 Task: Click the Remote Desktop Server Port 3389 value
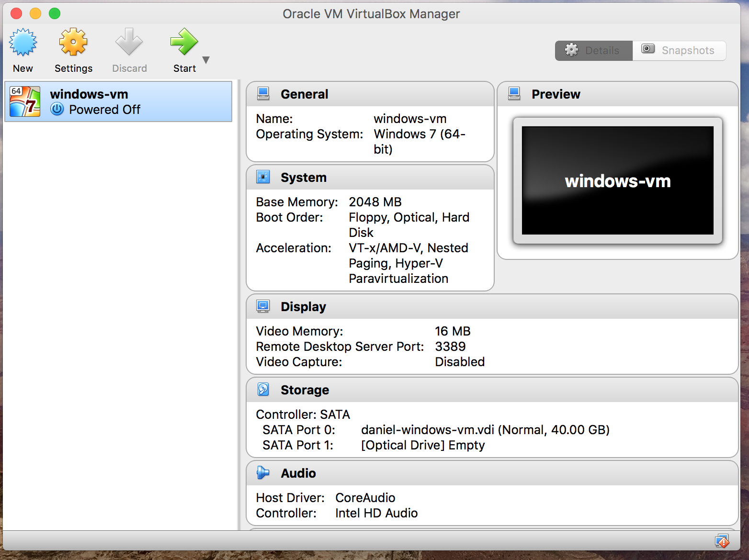pos(450,347)
